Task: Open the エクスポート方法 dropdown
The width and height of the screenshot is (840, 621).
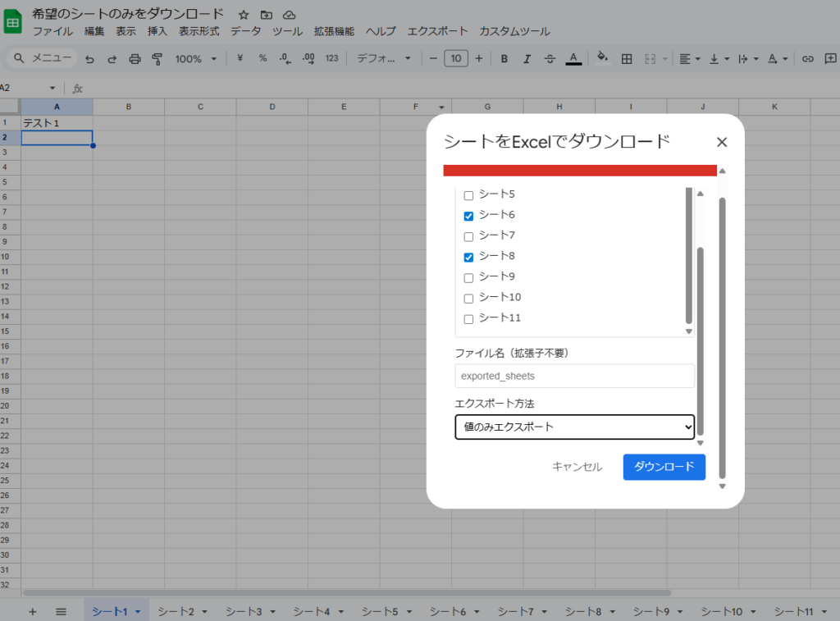Action: click(575, 427)
